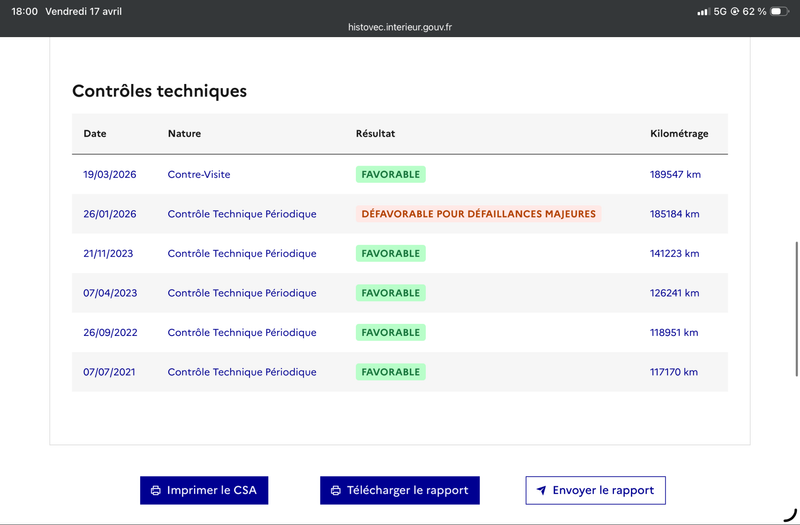Download the report via Télécharger le rapport

(400, 490)
